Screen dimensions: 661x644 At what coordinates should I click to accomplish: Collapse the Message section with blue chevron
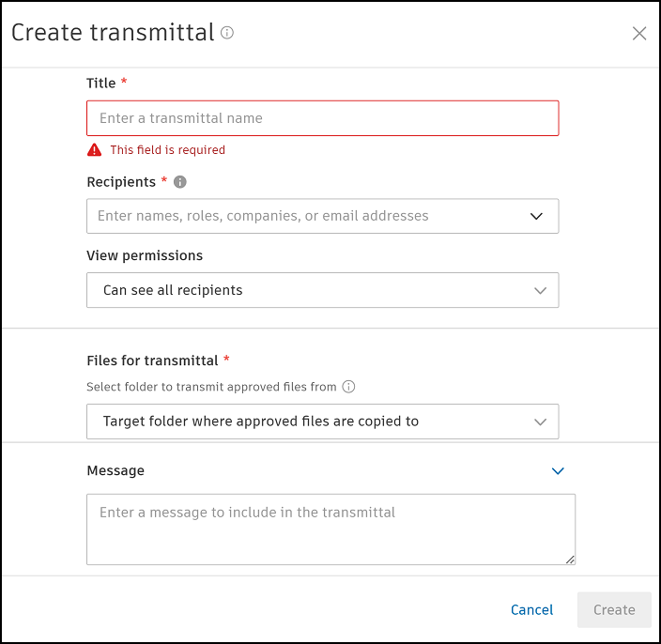pos(558,471)
